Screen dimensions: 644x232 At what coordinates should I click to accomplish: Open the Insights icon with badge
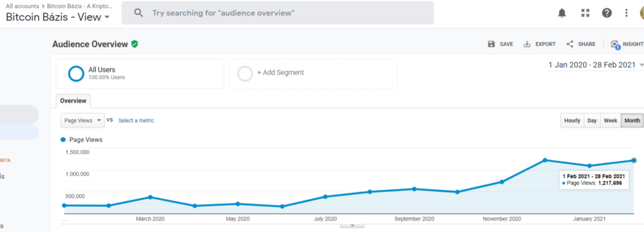pyautogui.click(x=615, y=45)
